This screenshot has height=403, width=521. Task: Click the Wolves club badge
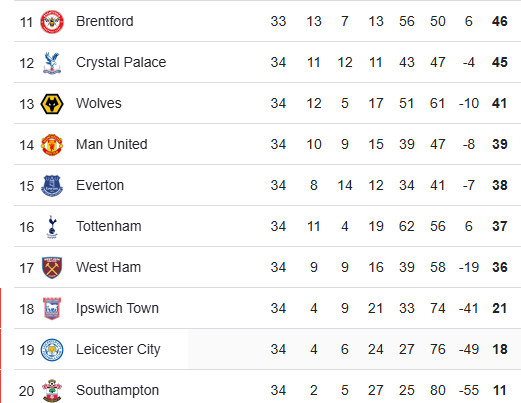(52, 104)
